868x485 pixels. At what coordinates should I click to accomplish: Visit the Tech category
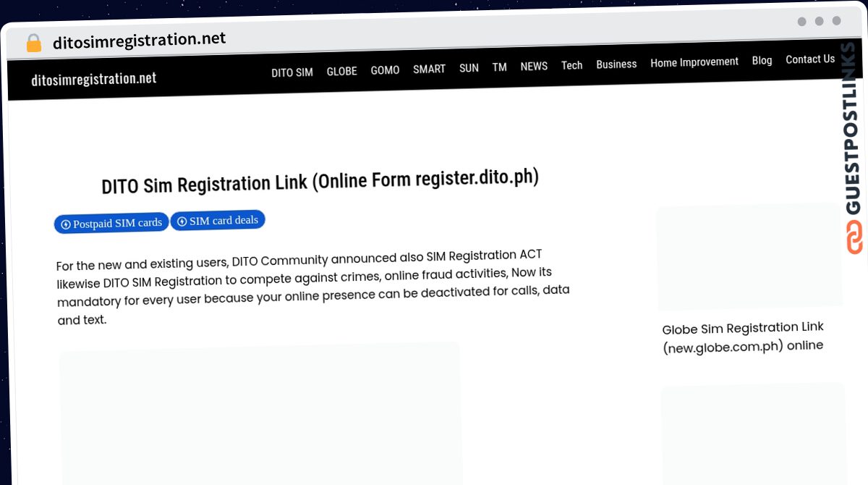(571, 65)
